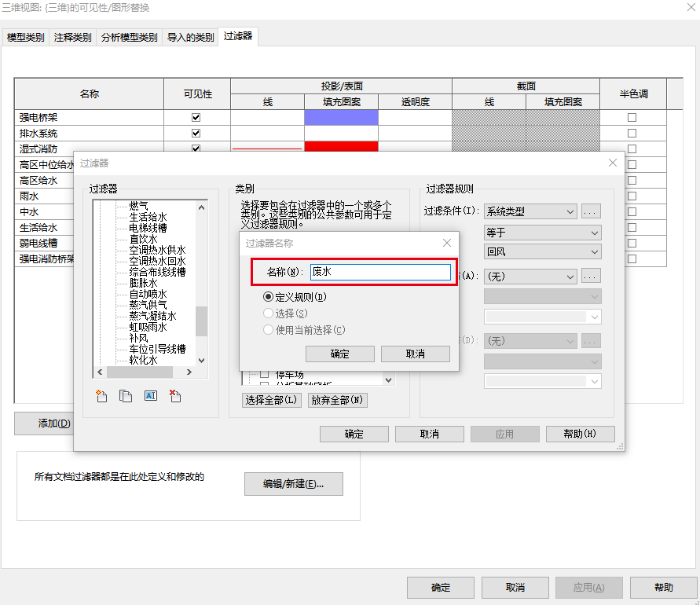
Task: Select 空调热水供水 in the filter tree
Action: pyautogui.click(x=157, y=251)
